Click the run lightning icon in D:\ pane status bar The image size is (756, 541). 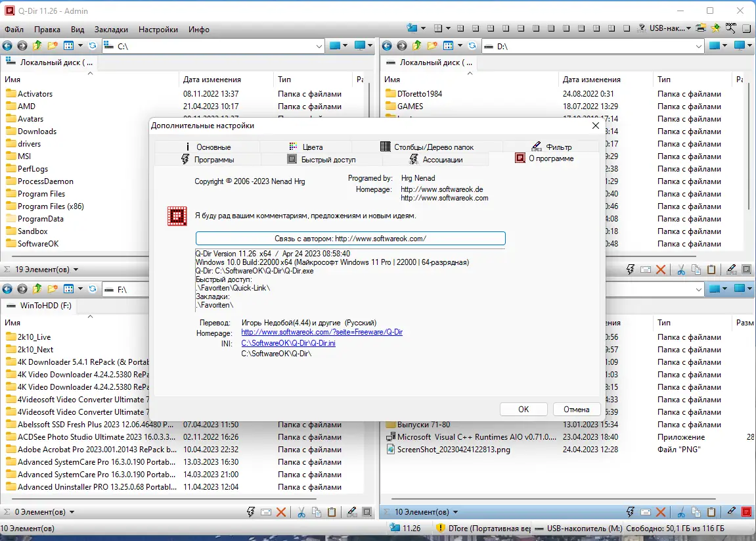[630, 270]
